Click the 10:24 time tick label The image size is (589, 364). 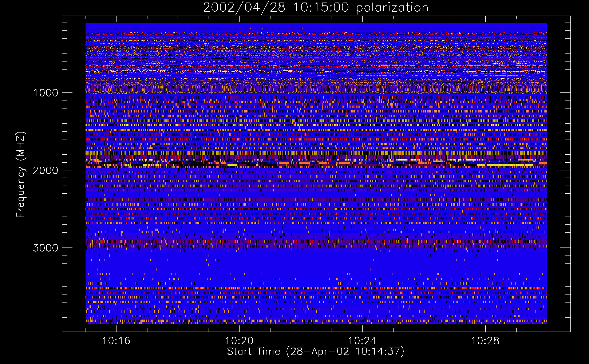[x=362, y=341]
